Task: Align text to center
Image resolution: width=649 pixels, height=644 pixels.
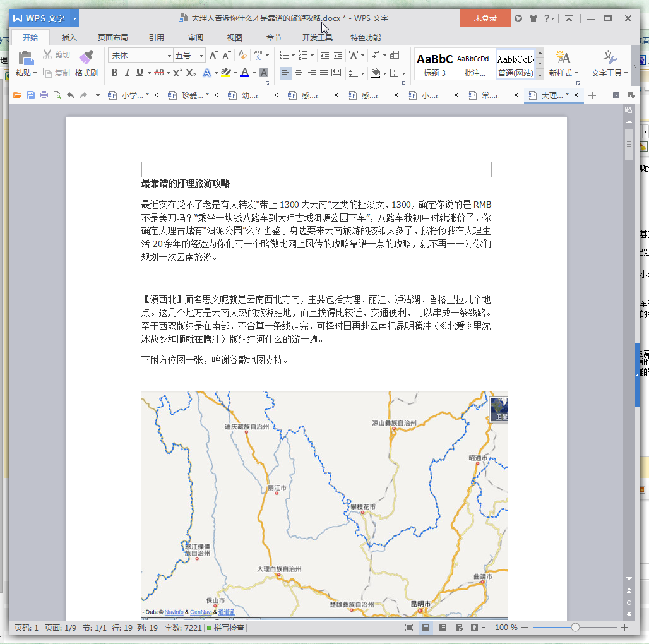Action: coord(299,73)
